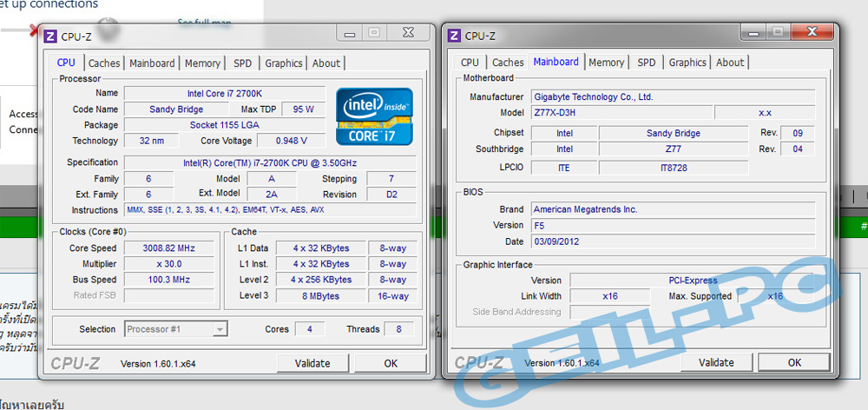Screen dimensions: 868x410
Task: Click the Specification field i7-2700K CPU @ 3.50GHz
Action: (270, 163)
